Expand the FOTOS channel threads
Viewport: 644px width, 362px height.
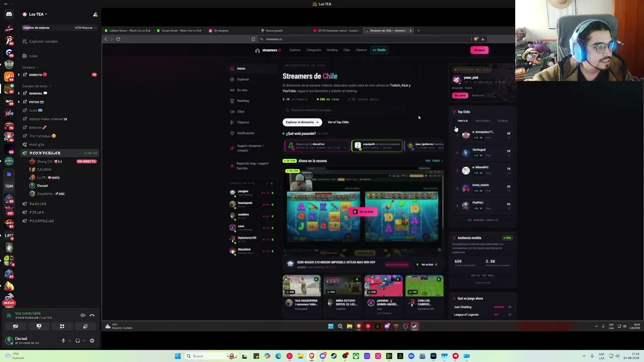click(19, 102)
